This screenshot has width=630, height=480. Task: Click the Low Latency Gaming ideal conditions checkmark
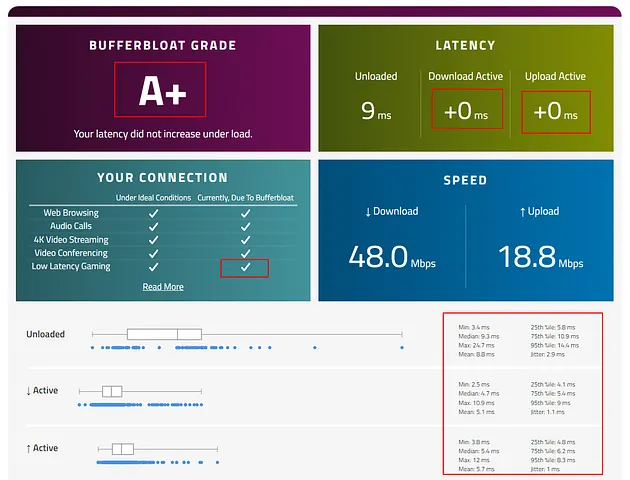pyautogui.click(x=153, y=267)
